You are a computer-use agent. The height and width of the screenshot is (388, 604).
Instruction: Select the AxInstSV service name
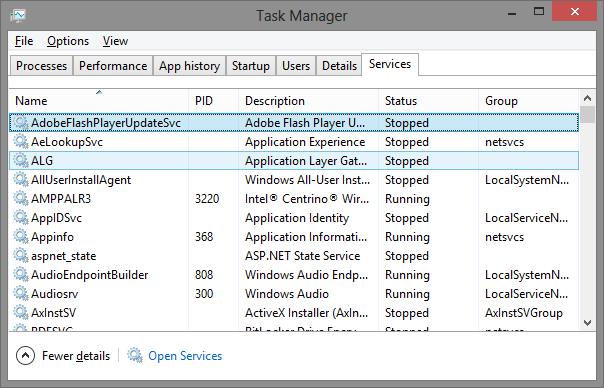tap(54, 313)
